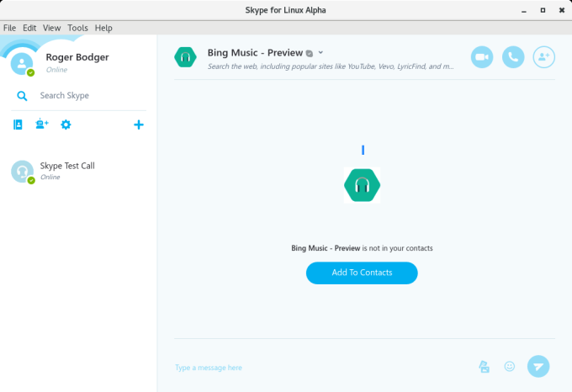572x392 pixels.
Task: Start a voice call with Bing Music
Action: tap(513, 56)
